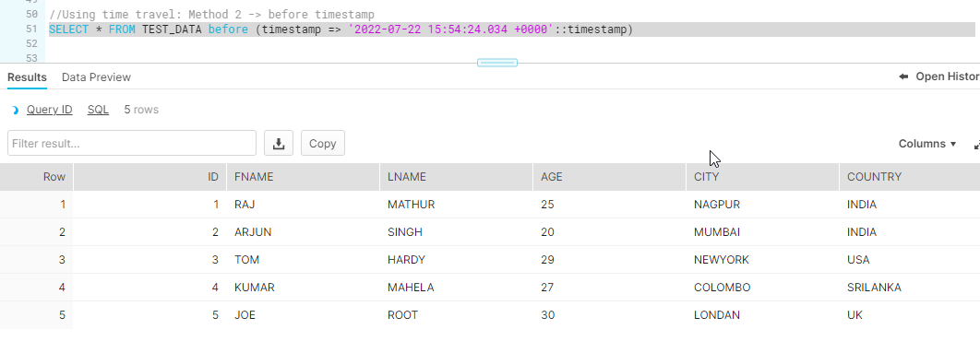Click the FNAME column header

(303, 177)
